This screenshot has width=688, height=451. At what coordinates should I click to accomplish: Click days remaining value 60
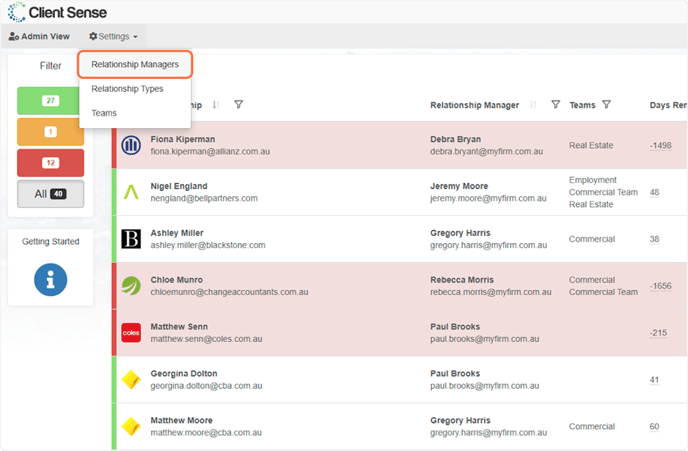[x=654, y=426]
